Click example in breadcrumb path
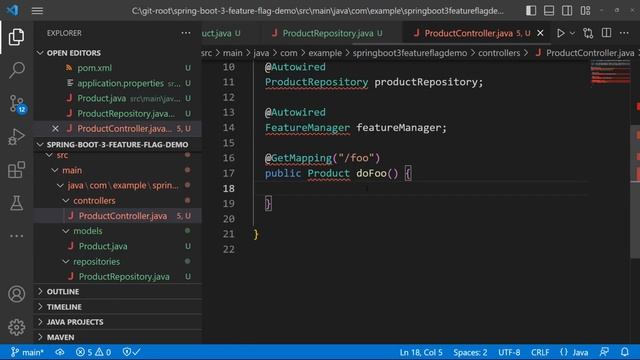The height and width of the screenshot is (360, 640). pos(325,53)
